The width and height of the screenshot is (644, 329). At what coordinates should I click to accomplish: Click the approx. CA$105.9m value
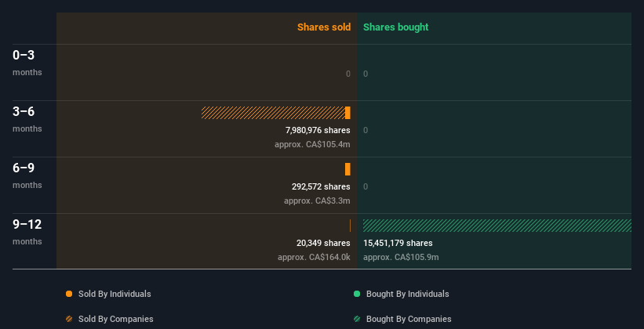(x=401, y=257)
